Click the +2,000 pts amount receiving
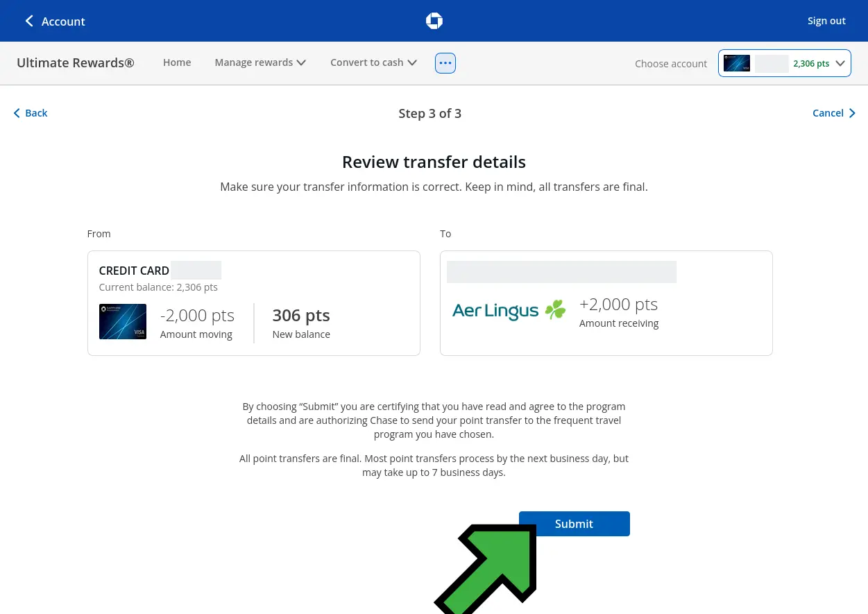868x614 pixels. point(618,305)
